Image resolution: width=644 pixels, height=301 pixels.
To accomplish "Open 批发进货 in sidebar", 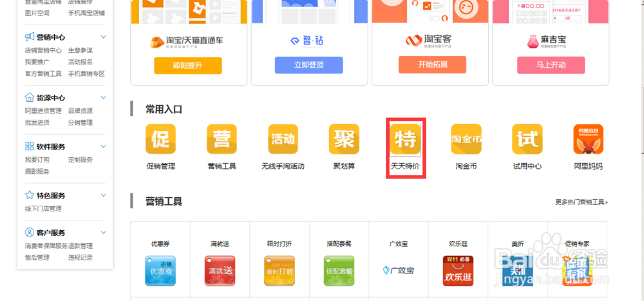I will click(x=37, y=122).
